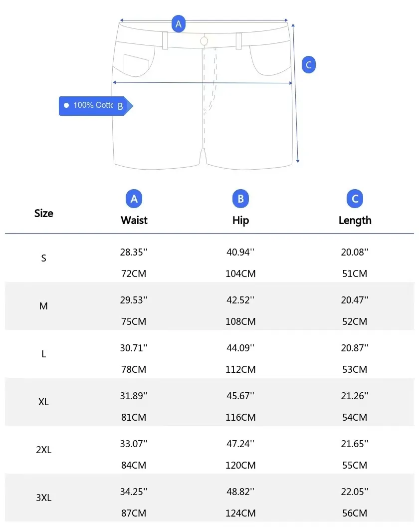Click the blue C badge beside the shorts
This screenshot has height=532, width=419.
click(308, 64)
